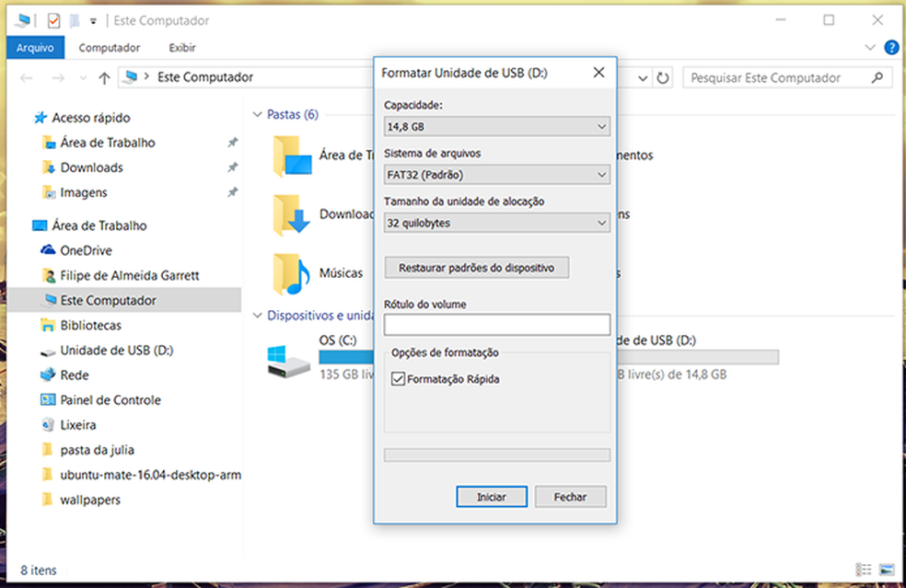Open the Arquivo menu
The width and height of the screenshot is (906, 588).
pyautogui.click(x=35, y=47)
